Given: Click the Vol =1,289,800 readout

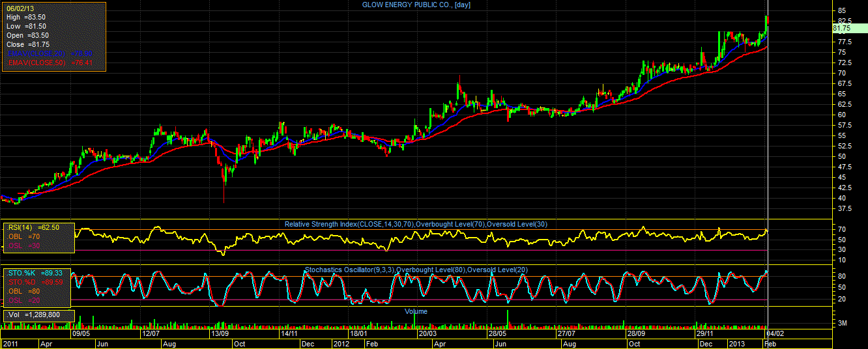Looking at the screenshot, I should coord(35,314).
